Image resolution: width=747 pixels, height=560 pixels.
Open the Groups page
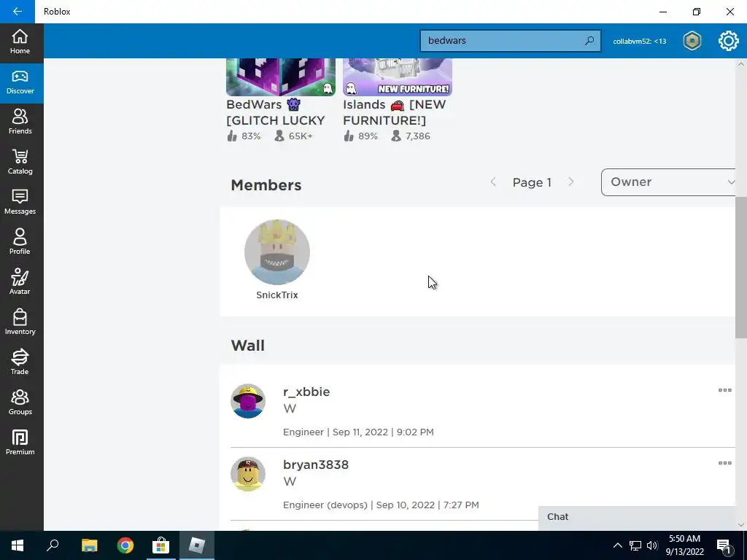pos(20,402)
